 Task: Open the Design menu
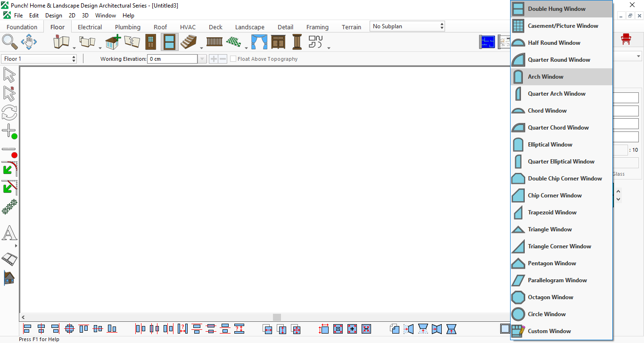[x=54, y=16]
